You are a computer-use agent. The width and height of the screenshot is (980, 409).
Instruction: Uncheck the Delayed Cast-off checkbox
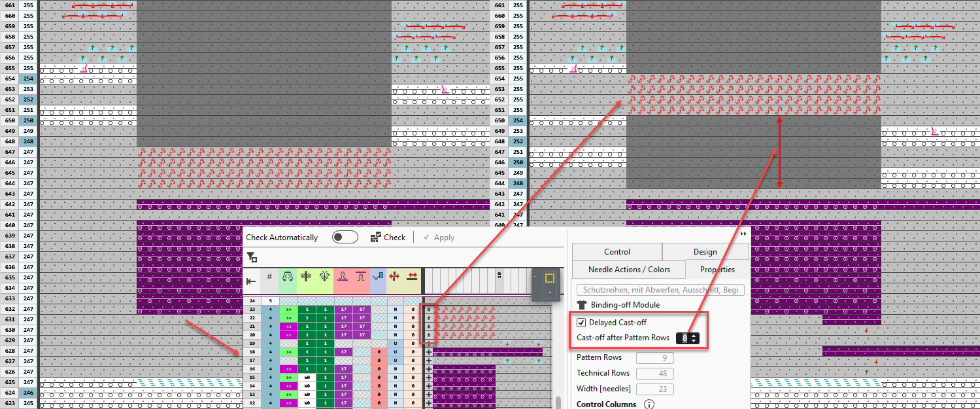tap(581, 323)
